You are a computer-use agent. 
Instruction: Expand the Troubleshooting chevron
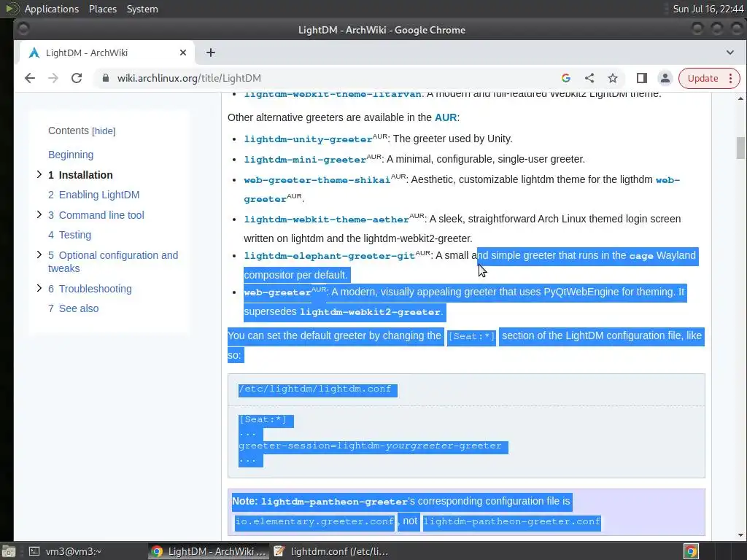tap(39, 288)
